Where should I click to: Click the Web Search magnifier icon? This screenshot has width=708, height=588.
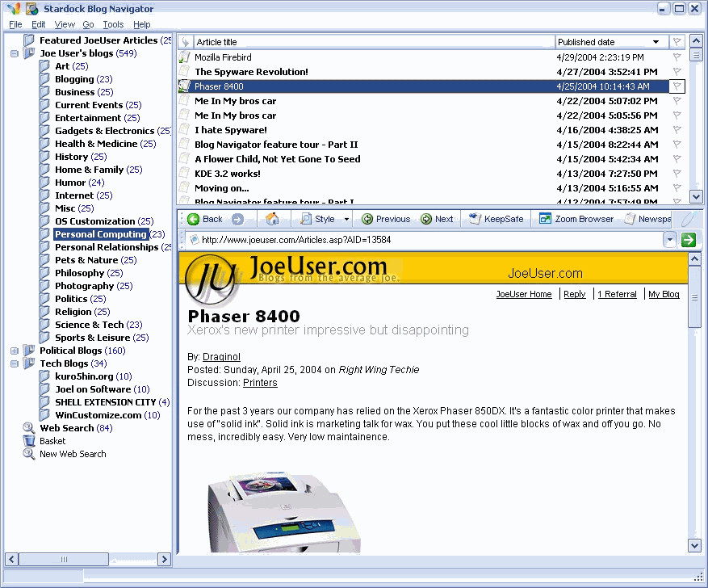point(29,428)
